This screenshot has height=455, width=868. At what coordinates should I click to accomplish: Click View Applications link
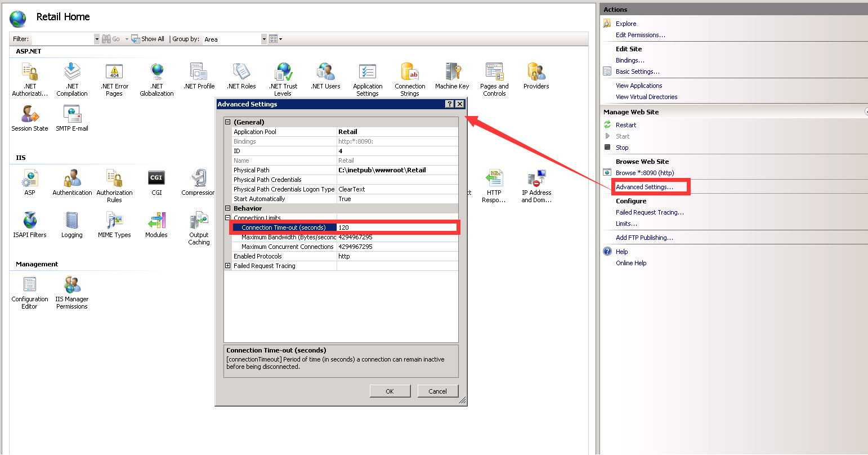639,86
